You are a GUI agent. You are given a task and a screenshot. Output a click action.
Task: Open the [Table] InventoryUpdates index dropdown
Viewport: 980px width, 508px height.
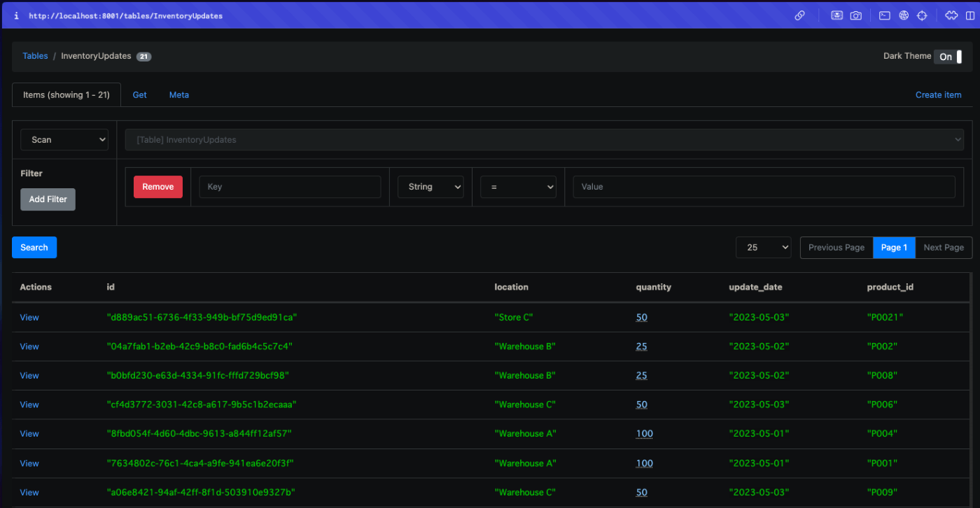click(x=545, y=139)
